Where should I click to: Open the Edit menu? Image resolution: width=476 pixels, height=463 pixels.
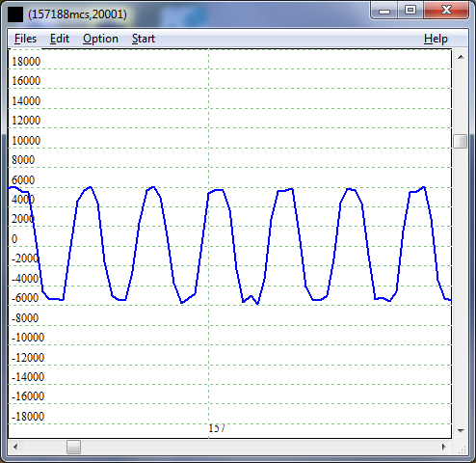pos(60,39)
